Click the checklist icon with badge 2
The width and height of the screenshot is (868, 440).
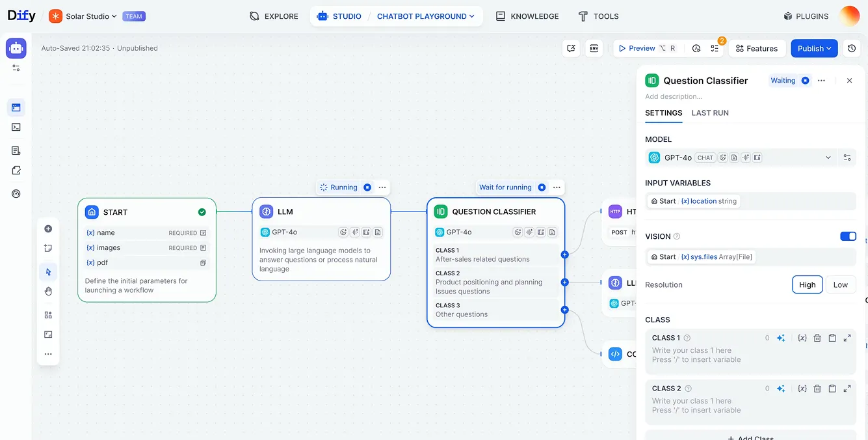click(715, 48)
